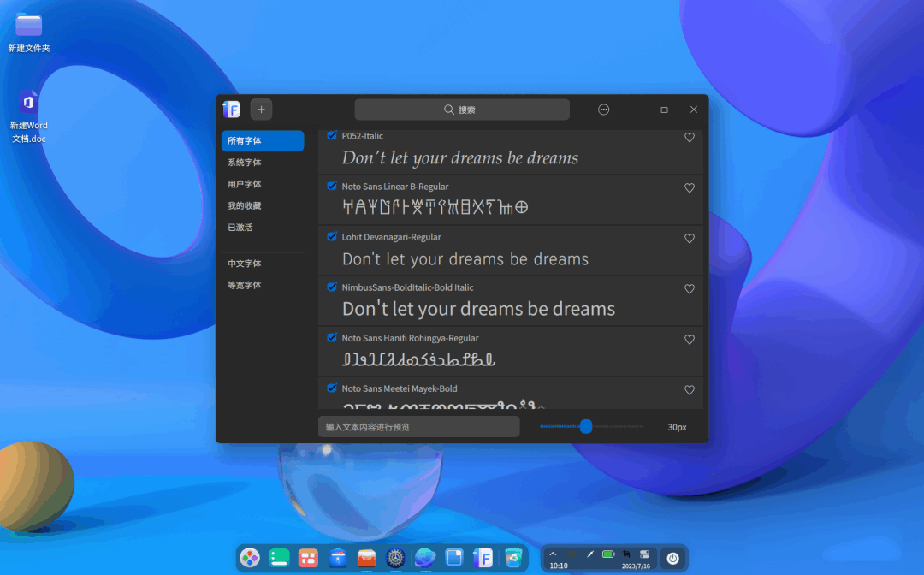Viewport: 924px width, 575px height.
Task: Open the launcher from the dock
Action: 250,557
